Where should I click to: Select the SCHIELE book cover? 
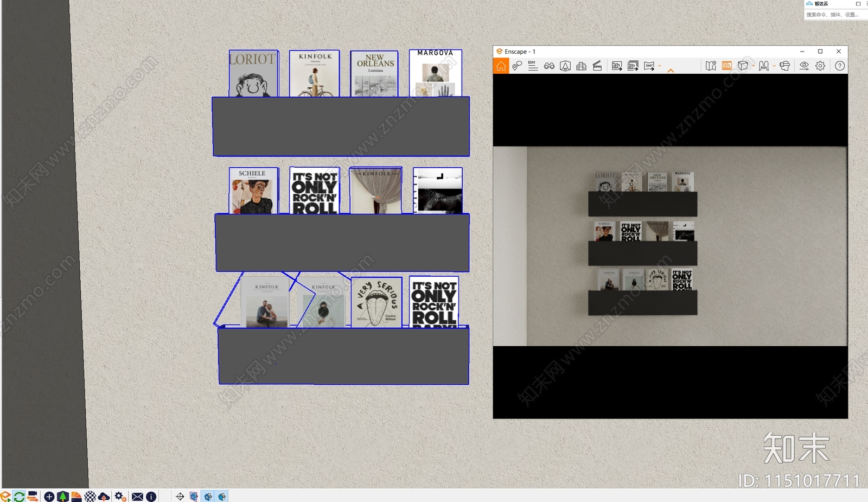click(x=253, y=190)
